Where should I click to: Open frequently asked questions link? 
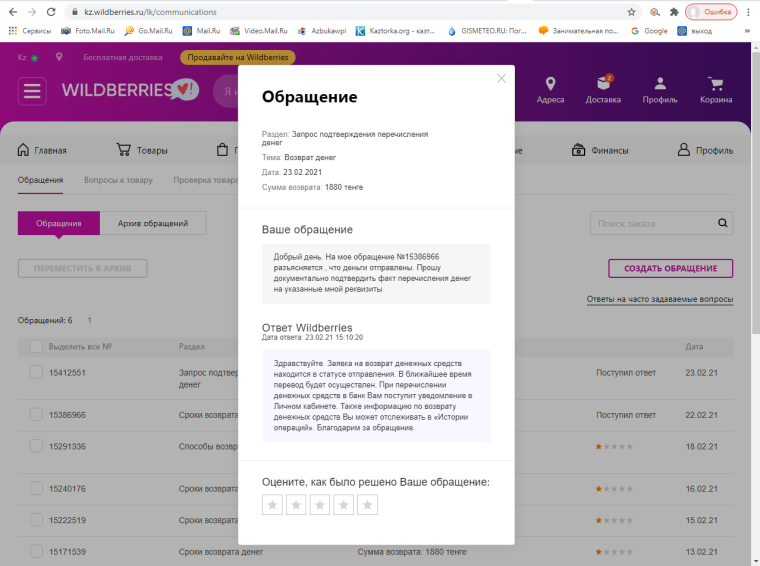coord(660,299)
